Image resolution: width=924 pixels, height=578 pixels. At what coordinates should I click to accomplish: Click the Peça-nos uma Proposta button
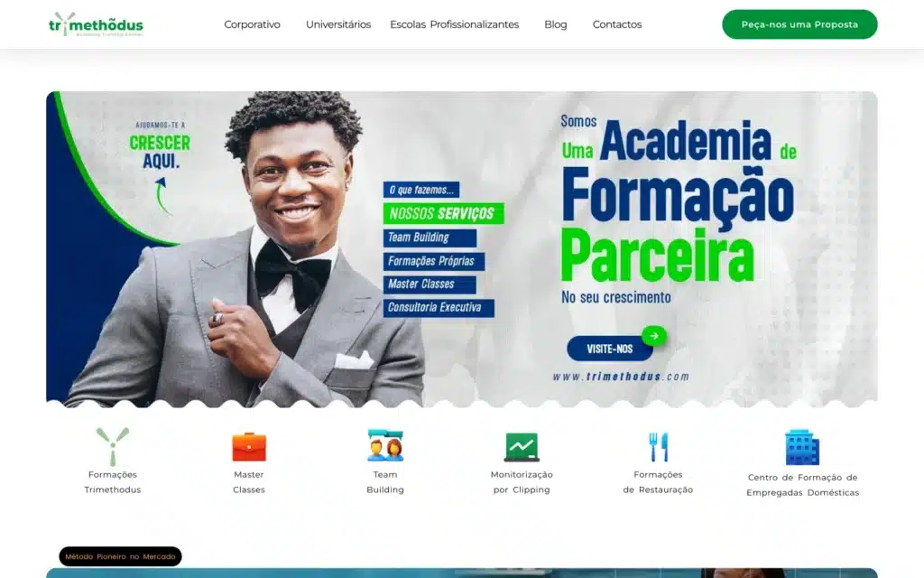(x=799, y=24)
